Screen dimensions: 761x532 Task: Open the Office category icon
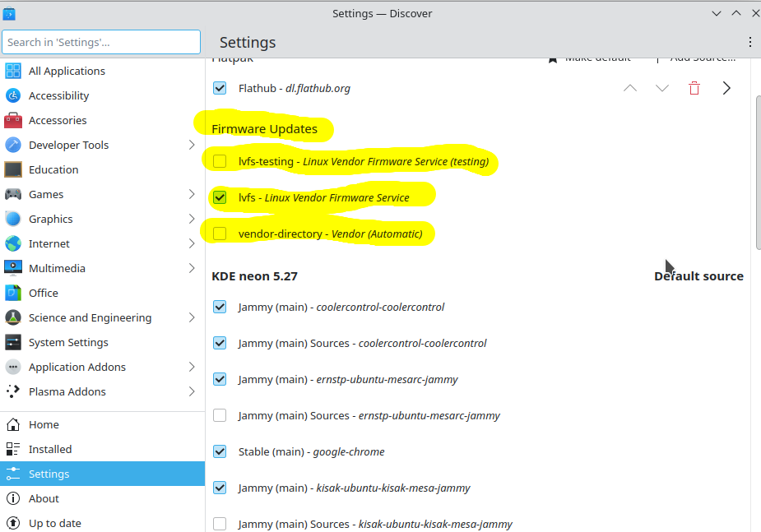click(x=13, y=294)
